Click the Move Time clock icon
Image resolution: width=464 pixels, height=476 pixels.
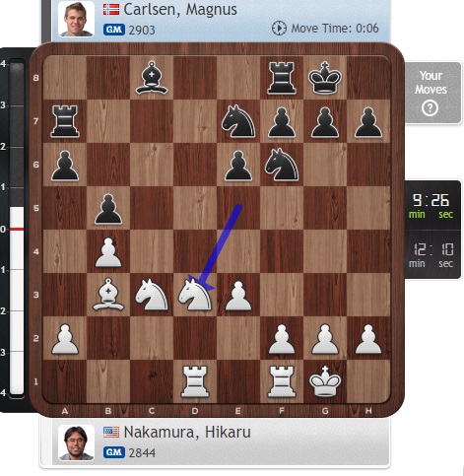(279, 29)
